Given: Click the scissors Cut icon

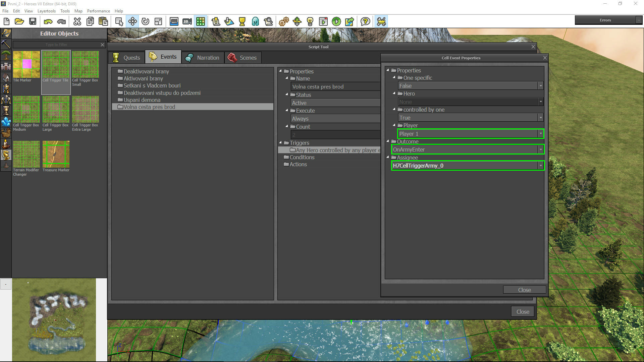Looking at the screenshot, I should 77,21.
